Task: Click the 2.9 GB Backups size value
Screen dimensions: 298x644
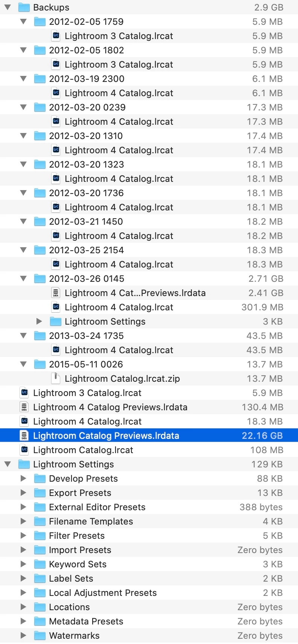Action: (x=269, y=8)
